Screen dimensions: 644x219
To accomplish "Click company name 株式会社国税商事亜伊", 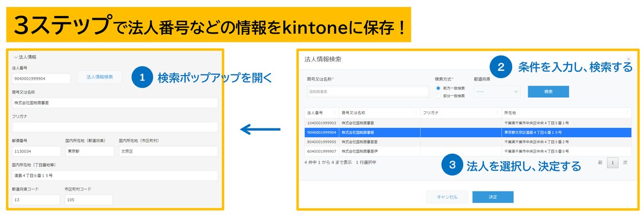I will [x=360, y=152].
